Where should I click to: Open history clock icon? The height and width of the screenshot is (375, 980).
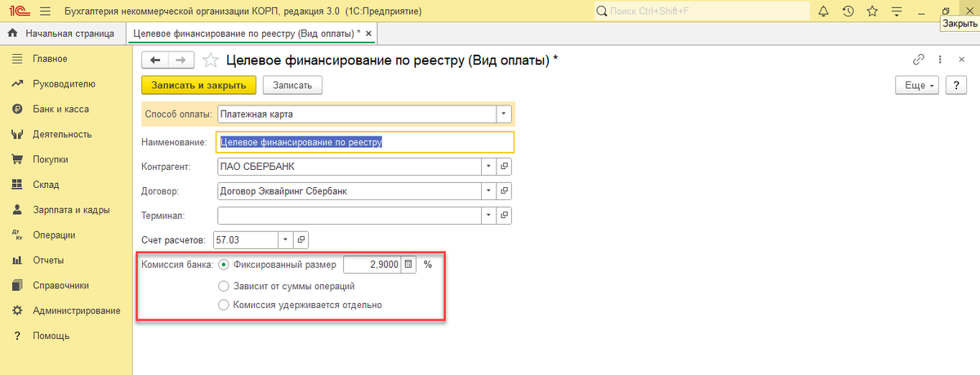tap(848, 11)
